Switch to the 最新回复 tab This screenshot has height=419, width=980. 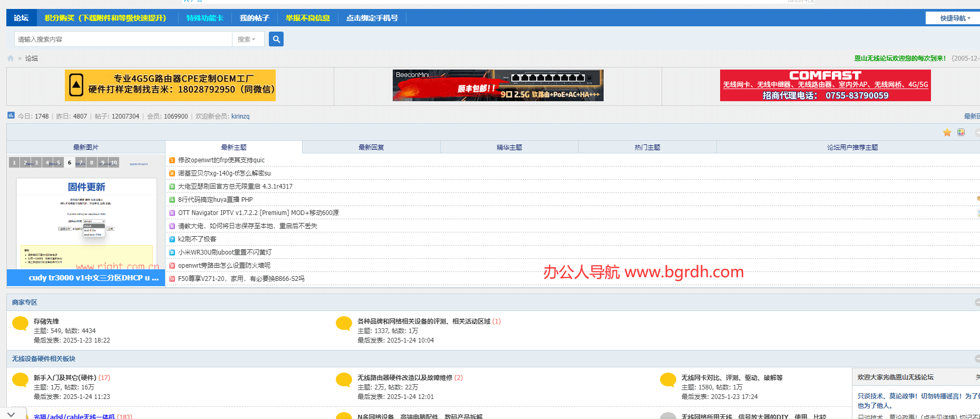[371, 148]
